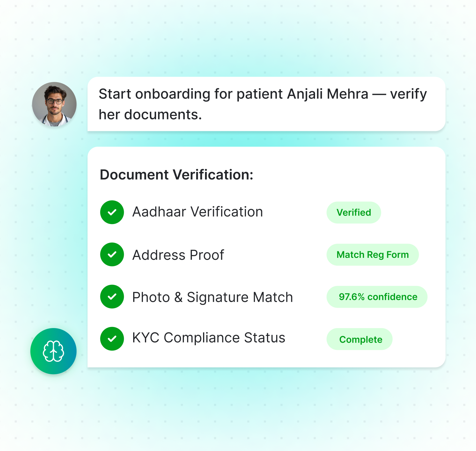Select the Complete status badge
This screenshot has width=476, height=451.
[x=359, y=339]
